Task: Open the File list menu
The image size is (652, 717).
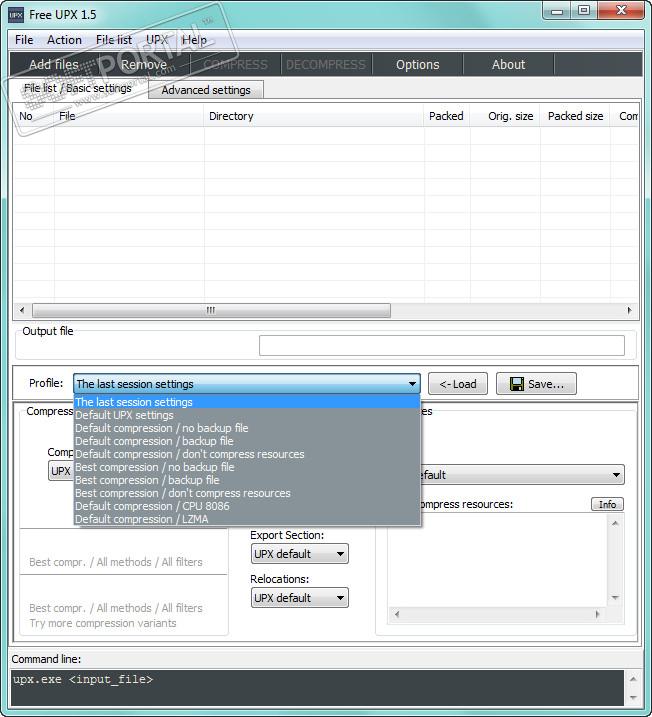Action: (114, 40)
